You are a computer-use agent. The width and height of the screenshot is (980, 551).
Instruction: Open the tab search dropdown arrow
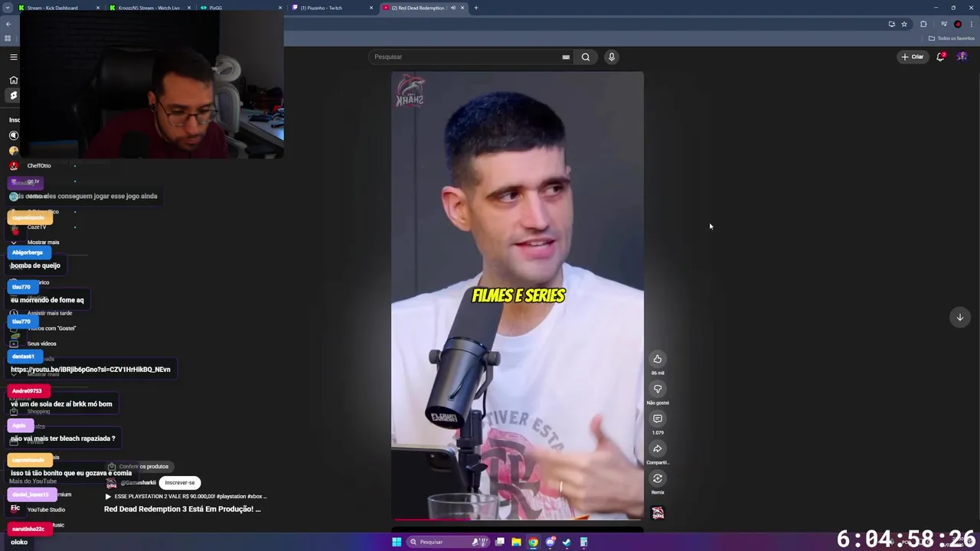[8, 8]
